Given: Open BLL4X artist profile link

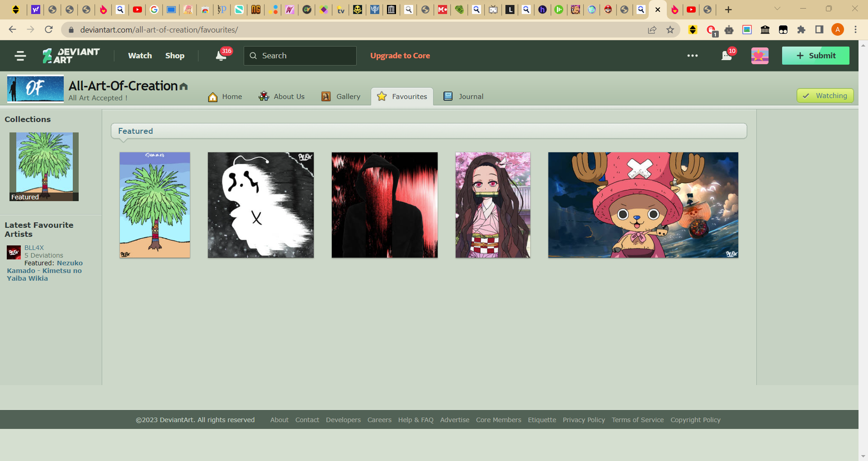Looking at the screenshot, I should pyautogui.click(x=34, y=248).
